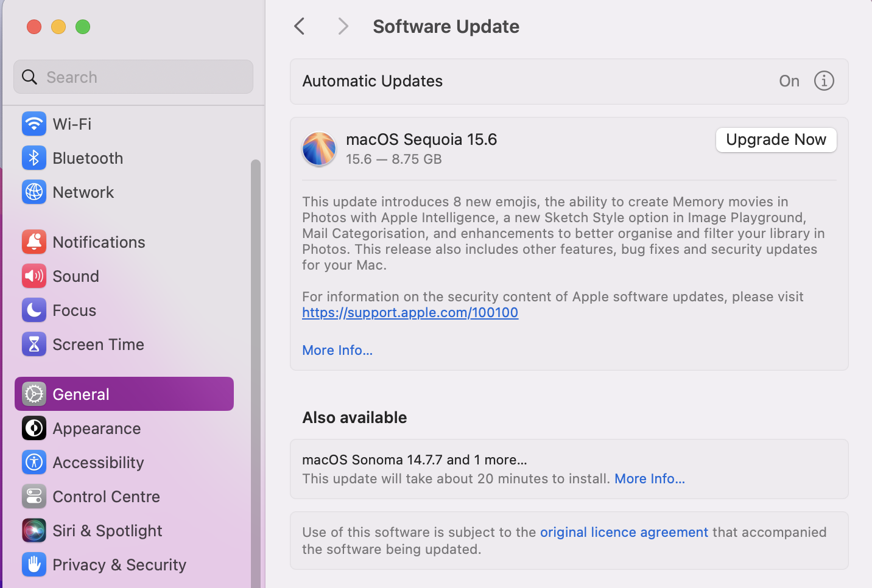Viewport: 872px width, 588px height.
Task: Select Sound settings in the sidebar
Action: (76, 276)
